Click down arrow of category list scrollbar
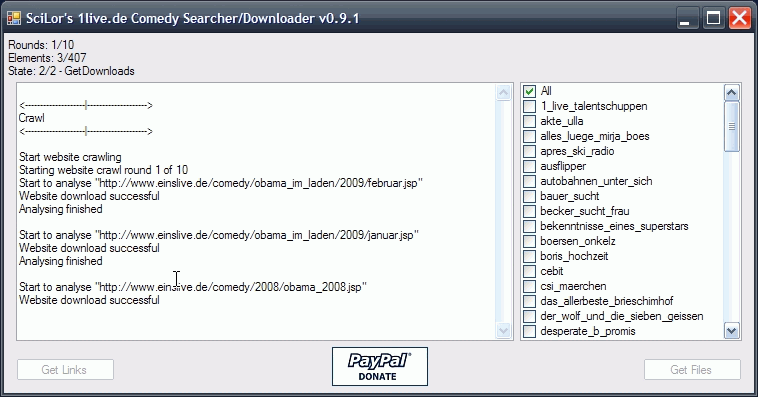Image resolution: width=758 pixels, height=397 pixels. pos(731,331)
